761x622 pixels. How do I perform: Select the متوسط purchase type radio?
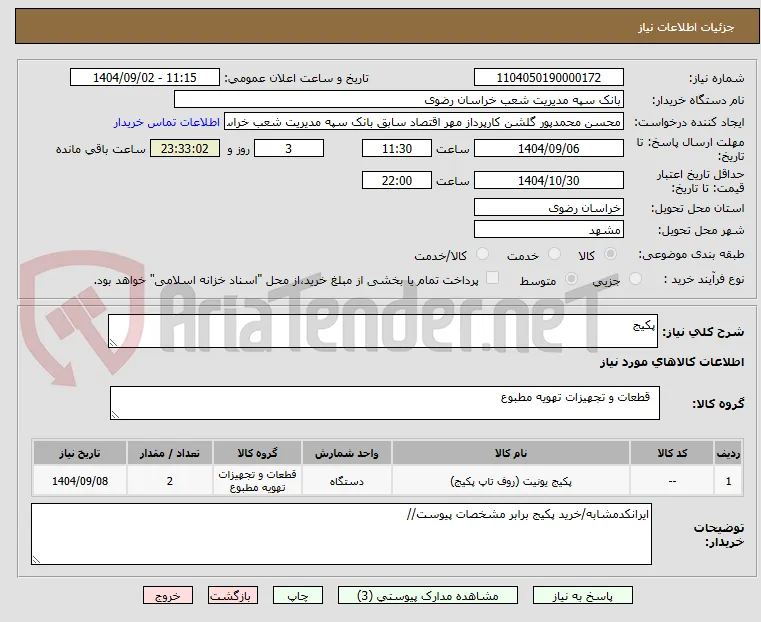(x=572, y=279)
